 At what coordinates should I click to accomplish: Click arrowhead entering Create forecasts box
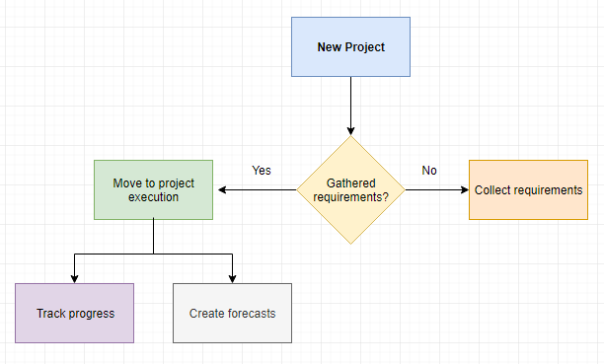click(x=232, y=279)
